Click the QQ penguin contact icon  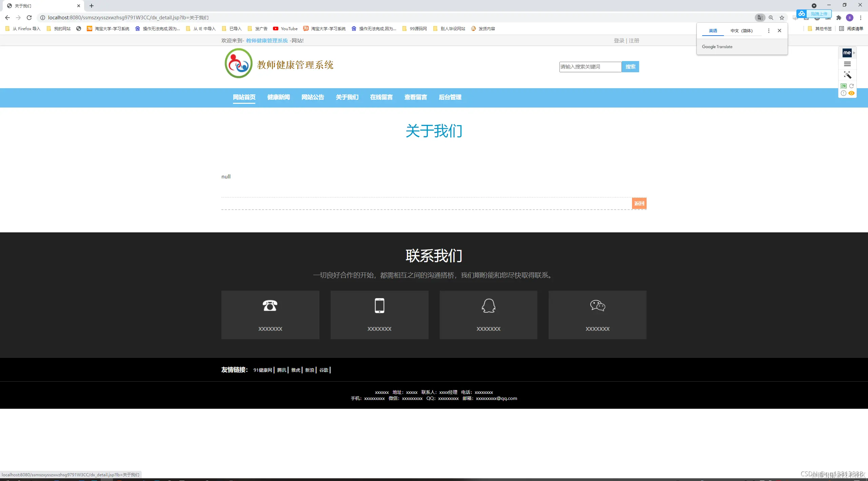point(488,305)
